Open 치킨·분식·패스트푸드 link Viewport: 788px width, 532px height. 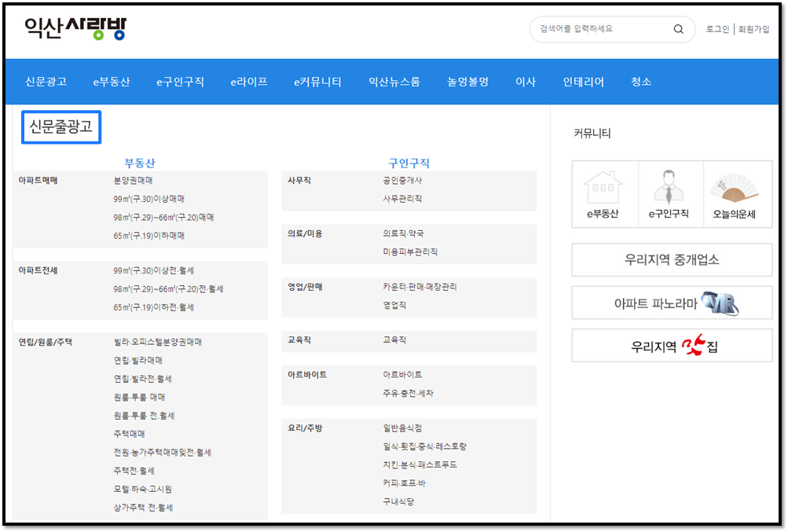click(420, 464)
